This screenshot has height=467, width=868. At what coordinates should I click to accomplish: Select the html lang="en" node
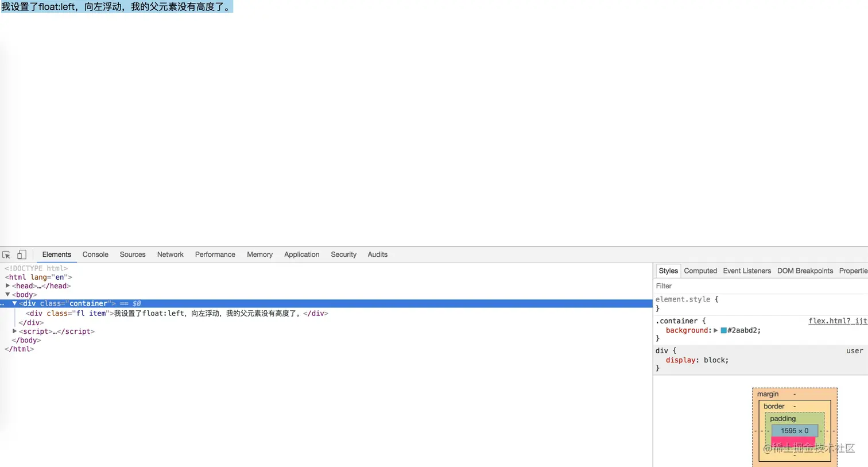coord(38,277)
